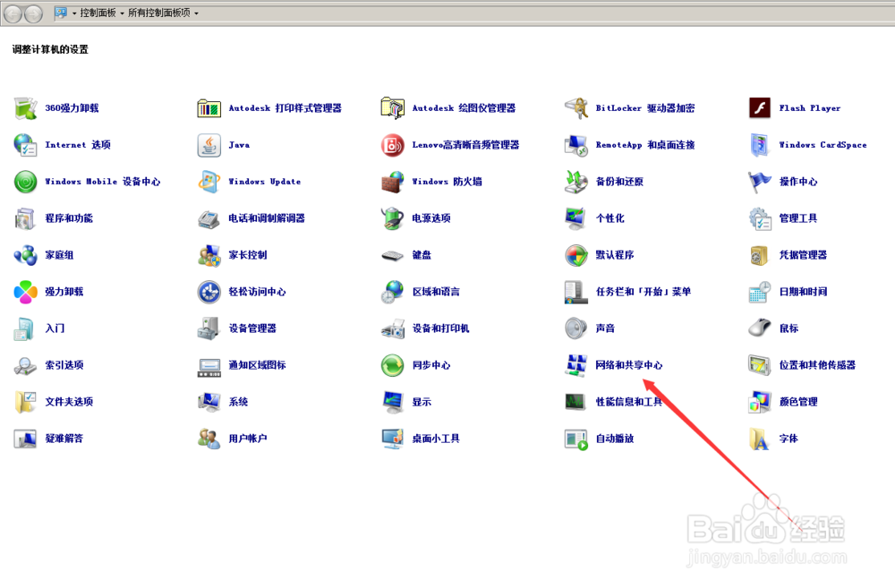Open 家长控制 icon
Image resolution: width=895 pixels, height=588 pixels.
click(209, 255)
